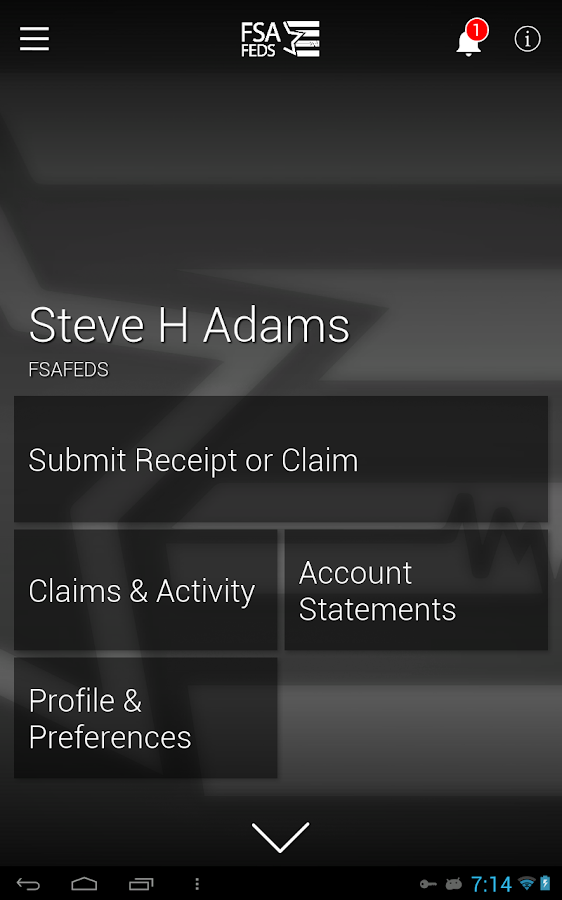Tap the key VPN status icon
The image size is (562, 900).
click(428, 884)
